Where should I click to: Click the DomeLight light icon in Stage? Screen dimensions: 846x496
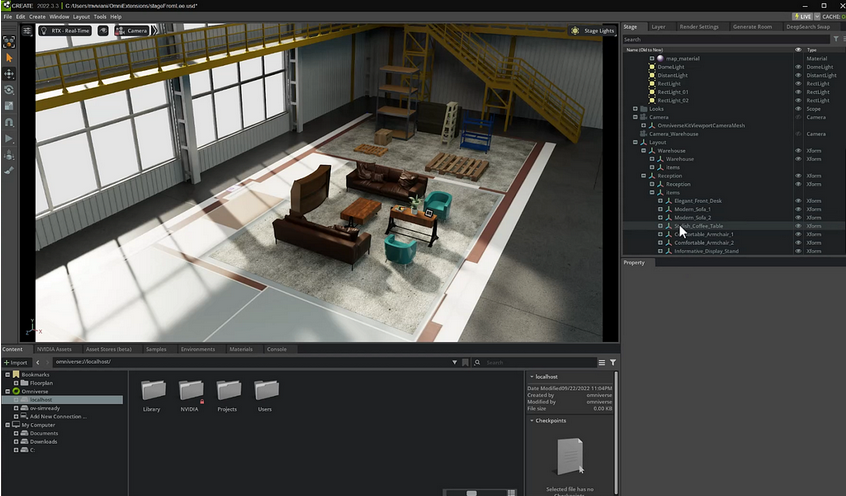652,67
